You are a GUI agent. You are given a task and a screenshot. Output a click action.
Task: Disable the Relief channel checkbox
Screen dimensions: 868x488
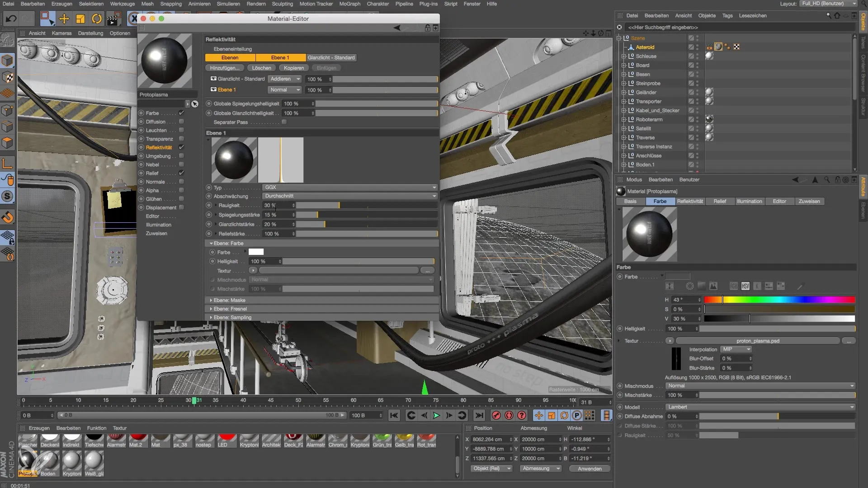181,173
